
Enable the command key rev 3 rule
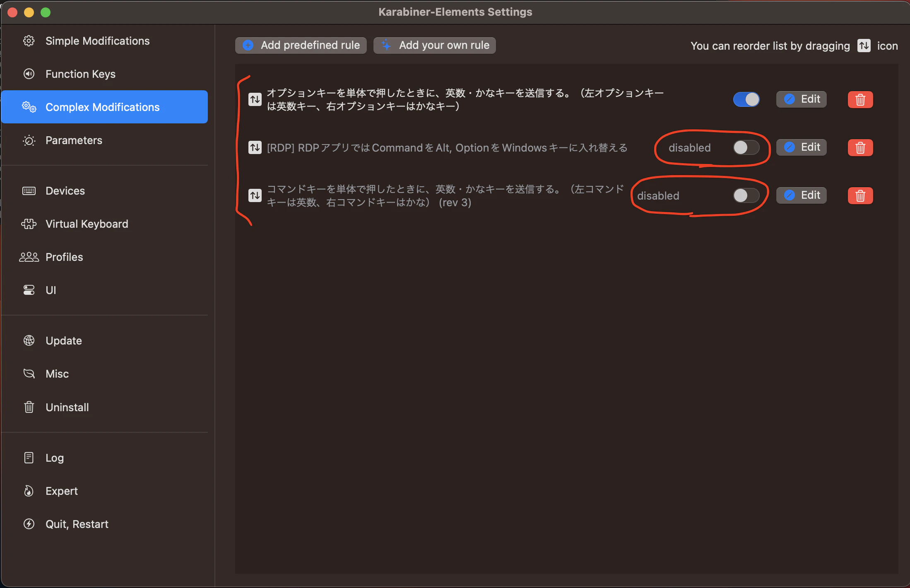click(x=746, y=195)
